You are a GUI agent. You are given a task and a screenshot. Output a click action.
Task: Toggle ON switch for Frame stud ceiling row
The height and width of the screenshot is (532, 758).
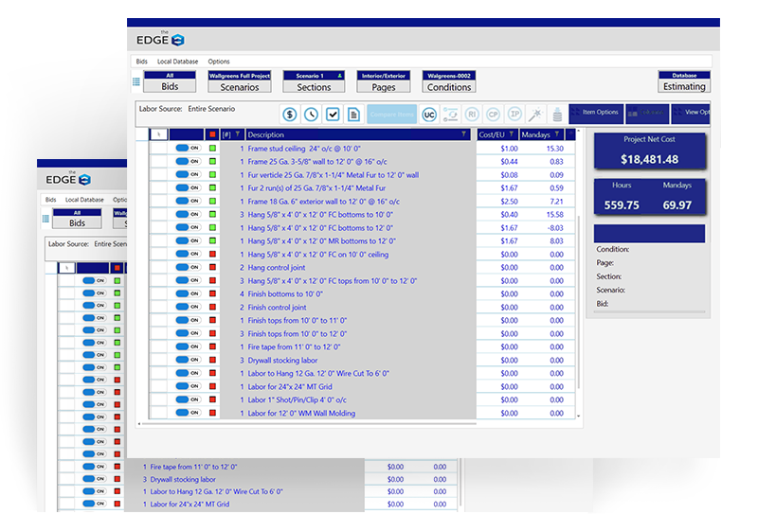tap(187, 149)
